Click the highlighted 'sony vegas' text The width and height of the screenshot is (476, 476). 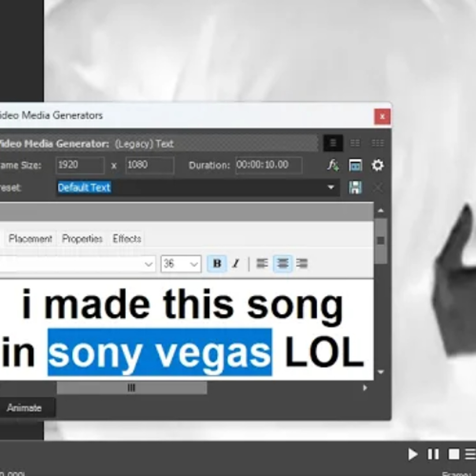click(x=160, y=353)
